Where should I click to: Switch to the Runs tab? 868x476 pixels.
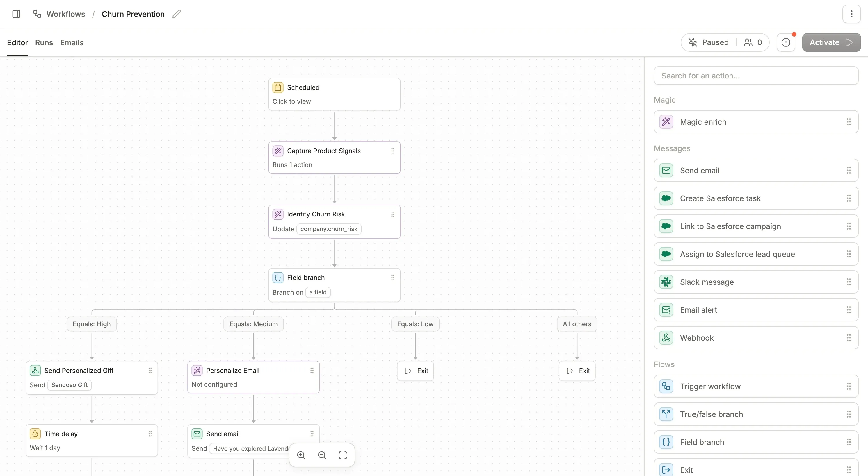[44, 43]
